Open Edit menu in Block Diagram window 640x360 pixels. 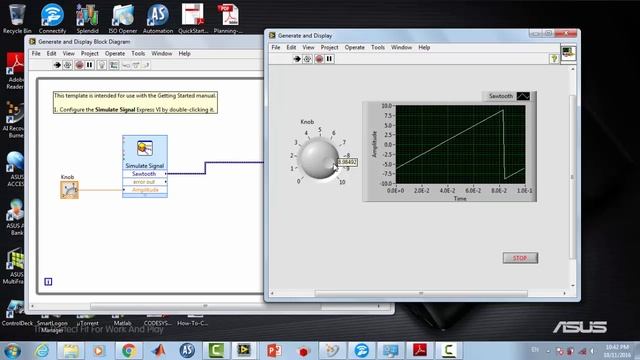tap(51, 53)
